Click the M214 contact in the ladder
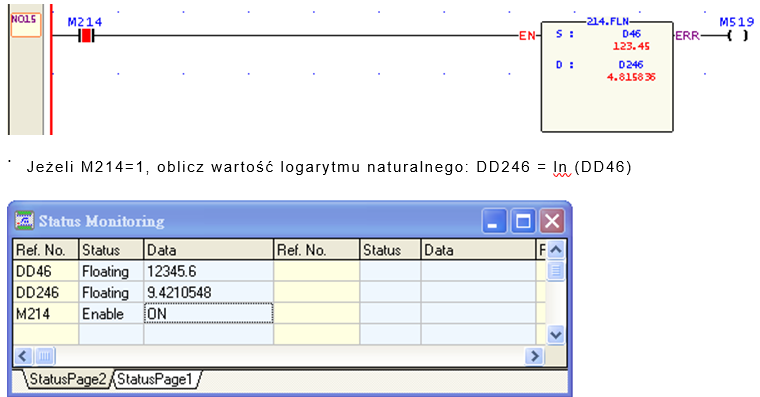 86,35
